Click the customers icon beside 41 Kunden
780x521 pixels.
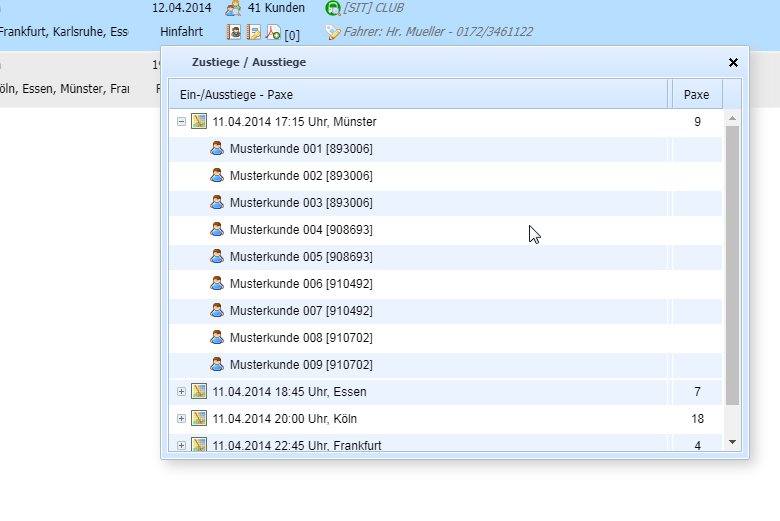pos(233,8)
